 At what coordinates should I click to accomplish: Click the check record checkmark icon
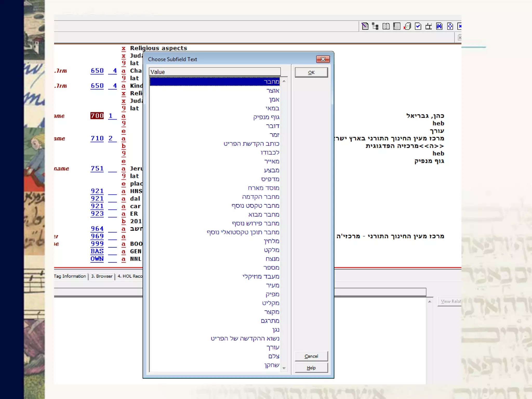(x=418, y=26)
